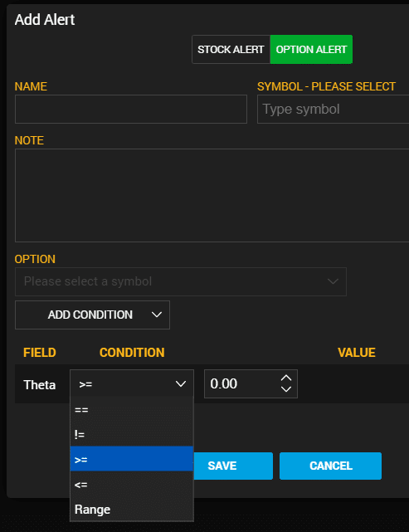The image size is (409, 532).
Task: Cancel the Add Alert dialog
Action: coord(330,466)
